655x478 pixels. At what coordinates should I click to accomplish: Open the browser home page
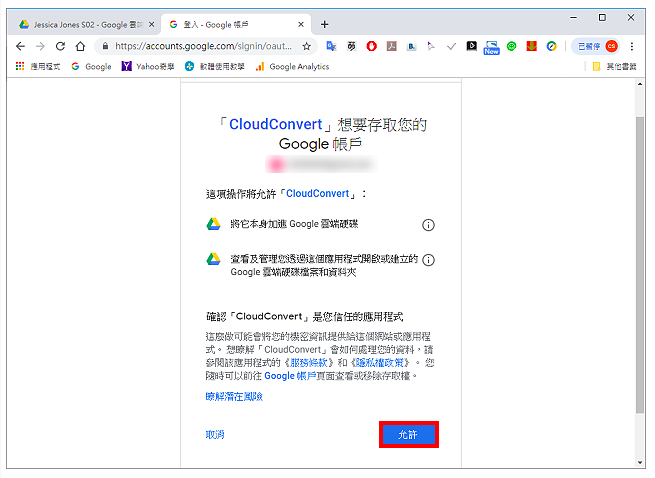click(x=80, y=46)
